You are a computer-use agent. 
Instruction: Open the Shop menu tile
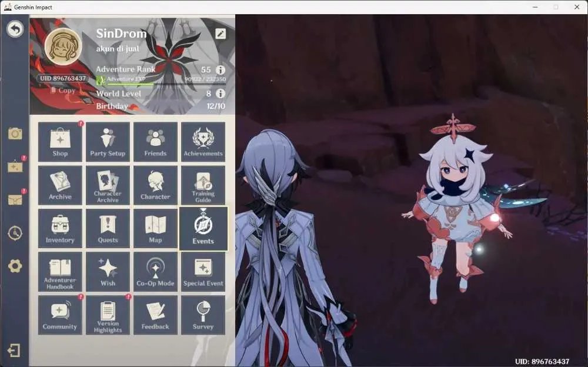(x=60, y=142)
